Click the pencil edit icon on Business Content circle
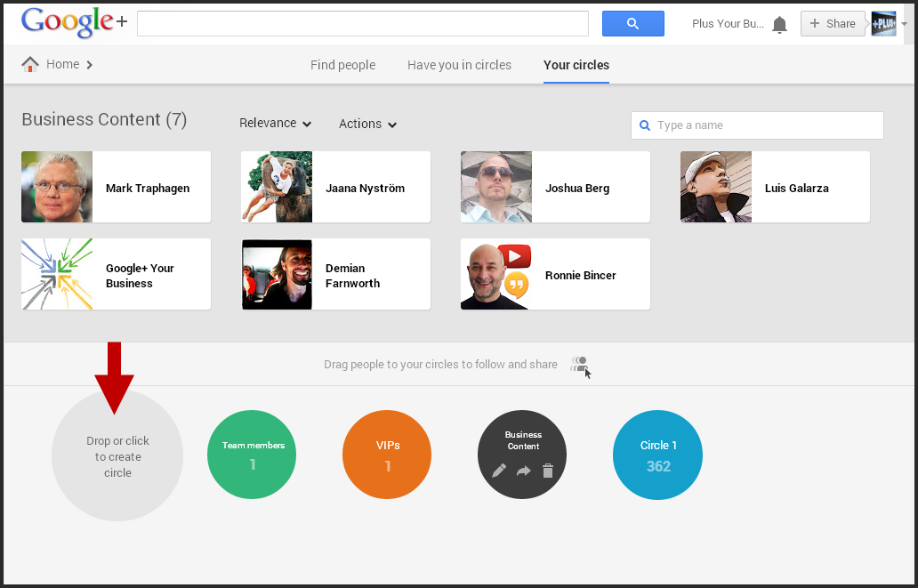Screen dimensions: 918x588 click(x=499, y=471)
